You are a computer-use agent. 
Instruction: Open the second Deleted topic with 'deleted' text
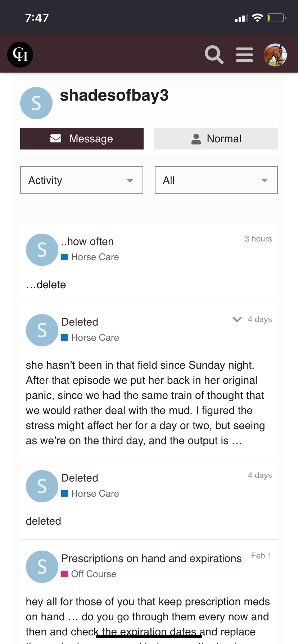click(x=80, y=478)
